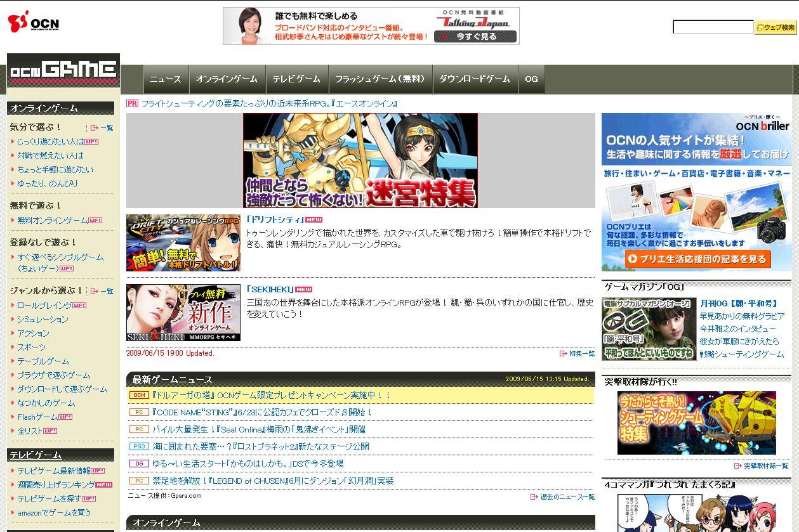
Task: Click PC tag beside LEGEND of CHUSEN news
Action: coord(139,481)
